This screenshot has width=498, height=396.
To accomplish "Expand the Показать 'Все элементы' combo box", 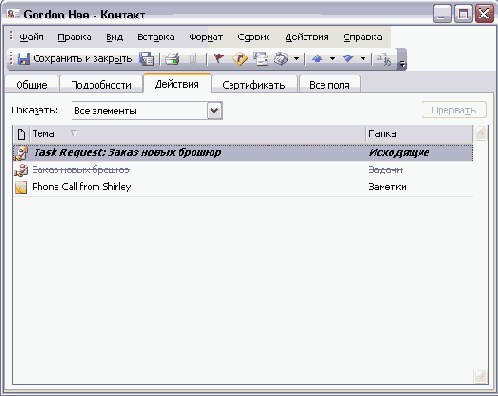I will (x=215, y=110).
